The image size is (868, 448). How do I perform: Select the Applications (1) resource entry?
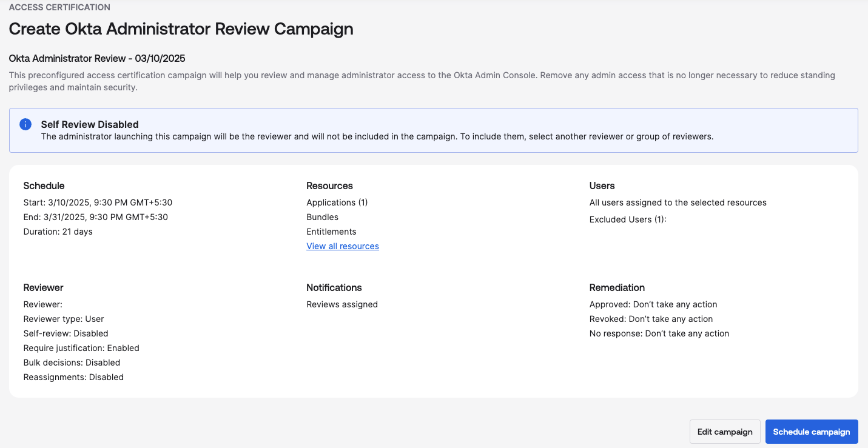337,202
